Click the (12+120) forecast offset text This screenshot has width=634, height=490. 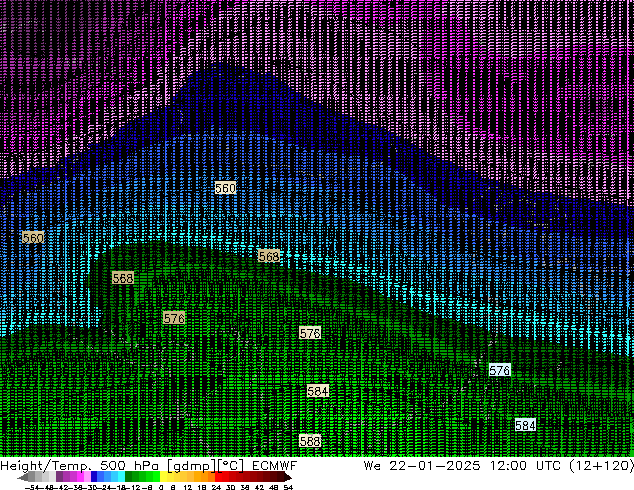click(602, 466)
